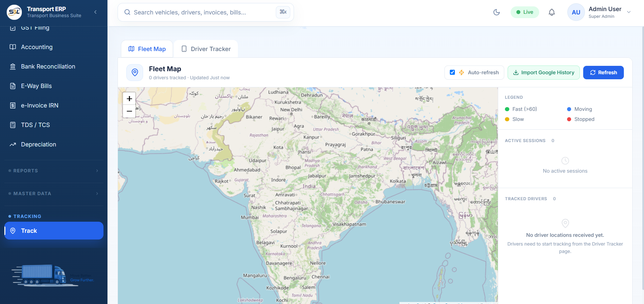Toggle dark mode with the moon icon
The height and width of the screenshot is (304, 644).
click(x=497, y=12)
